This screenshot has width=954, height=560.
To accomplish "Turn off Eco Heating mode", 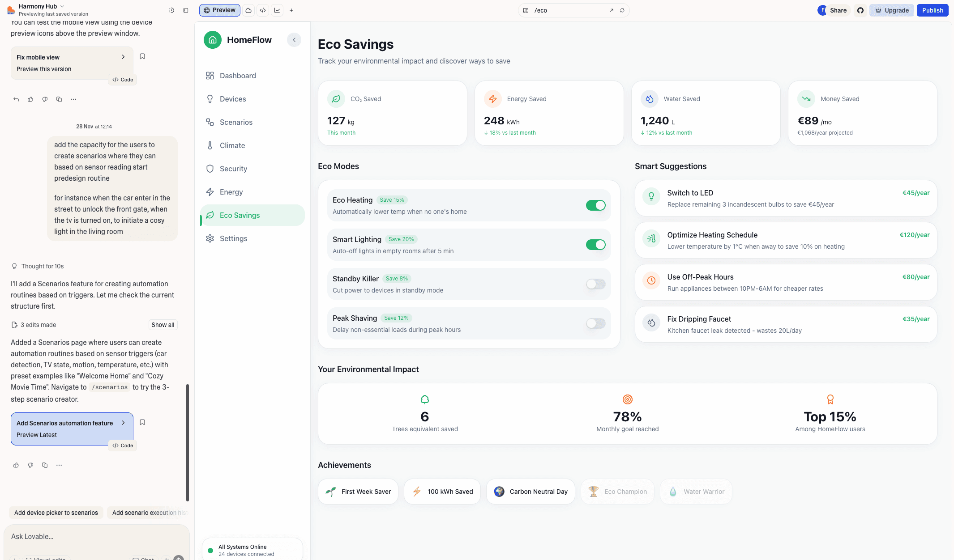I will pos(595,205).
